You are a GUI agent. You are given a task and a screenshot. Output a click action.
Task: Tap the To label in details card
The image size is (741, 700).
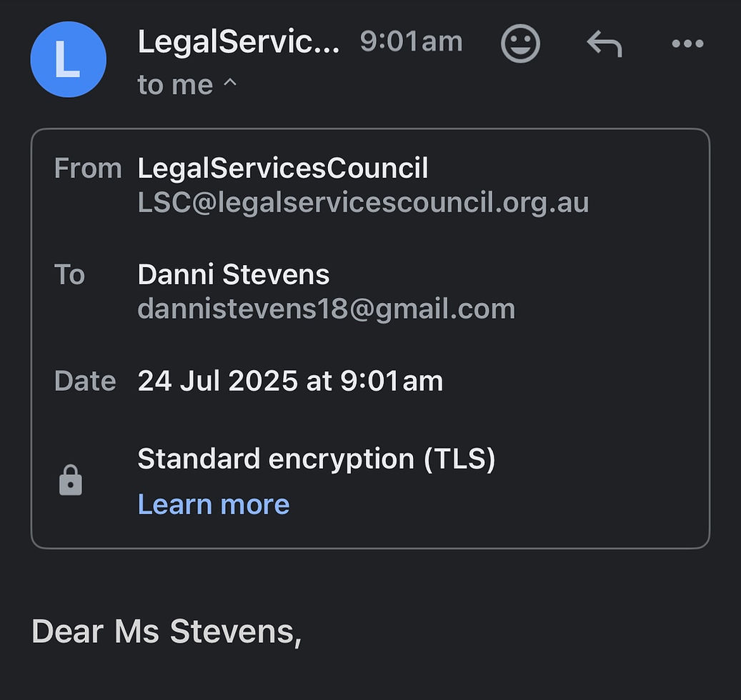click(69, 274)
